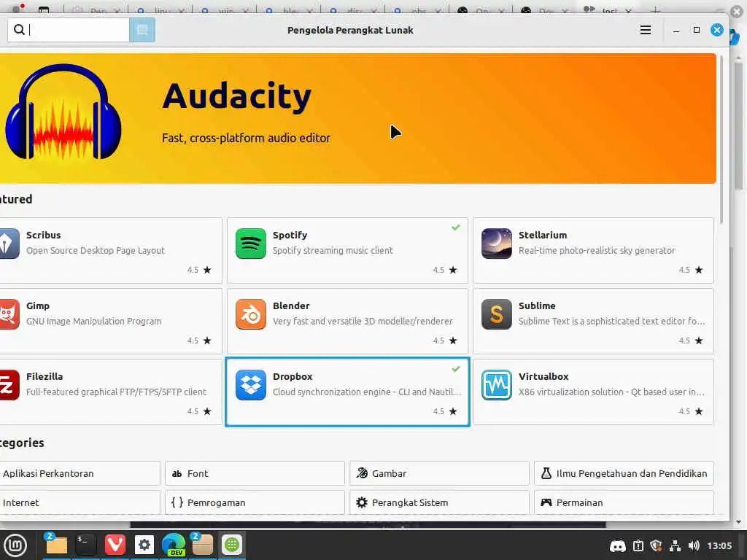This screenshot has height=560, width=747.
Task: Open the Vivaldi browser taskbar icon
Action: point(115,545)
